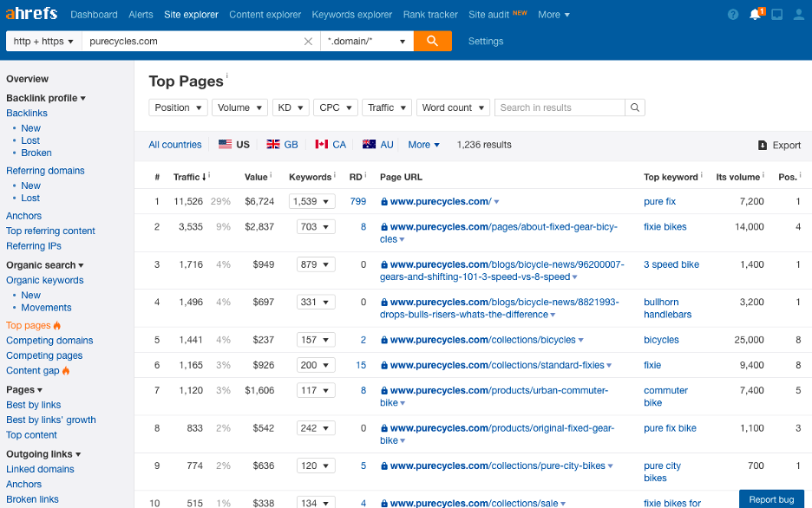Image resolution: width=812 pixels, height=508 pixels.
Task: Select the US flag country filter
Action: coord(234,145)
